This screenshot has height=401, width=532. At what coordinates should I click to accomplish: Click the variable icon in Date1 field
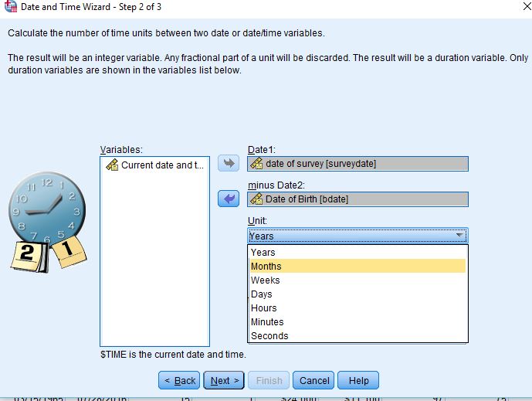coord(256,164)
